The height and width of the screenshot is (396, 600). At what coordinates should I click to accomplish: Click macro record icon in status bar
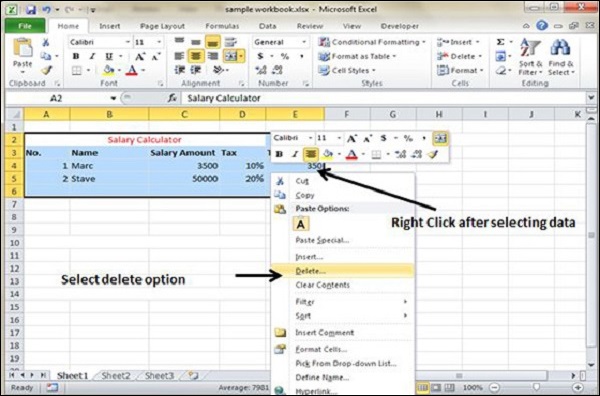point(52,388)
